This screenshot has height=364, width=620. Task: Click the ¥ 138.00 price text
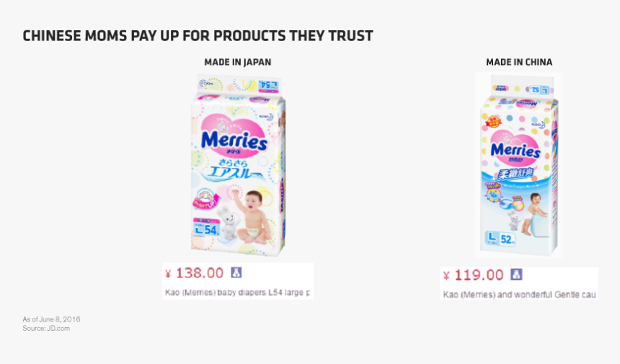[194, 272]
